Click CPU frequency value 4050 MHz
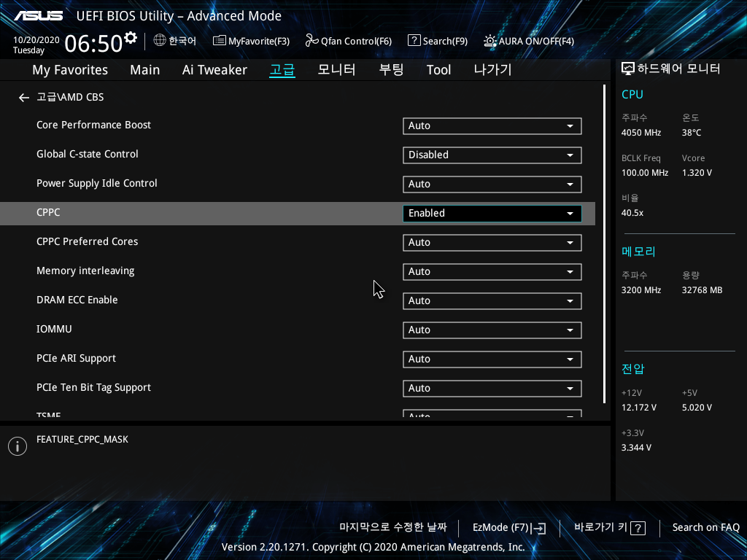Viewport: 747px width, 560px height. (640, 133)
